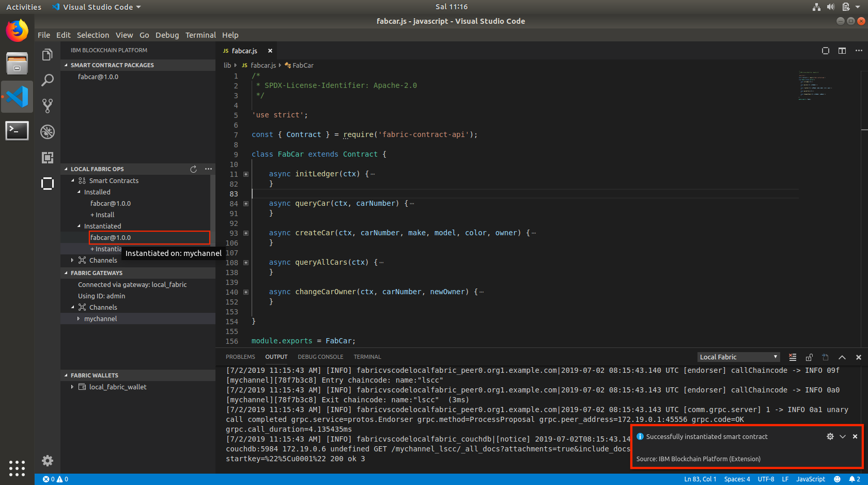Open the system volume indicator
The height and width of the screenshot is (485, 868).
pyautogui.click(x=831, y=7)
